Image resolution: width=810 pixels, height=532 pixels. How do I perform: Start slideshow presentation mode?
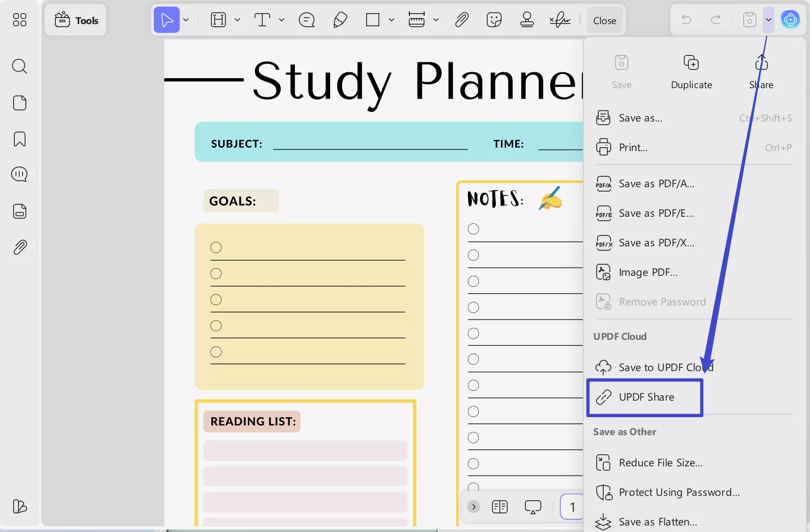tap(533, 507)
